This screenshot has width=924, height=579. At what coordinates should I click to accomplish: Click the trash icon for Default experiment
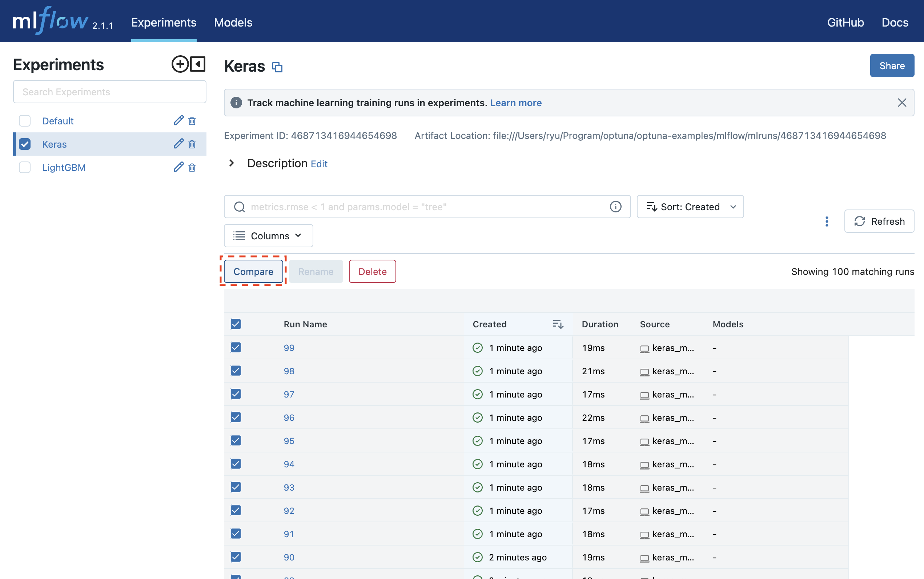(192, 121)
